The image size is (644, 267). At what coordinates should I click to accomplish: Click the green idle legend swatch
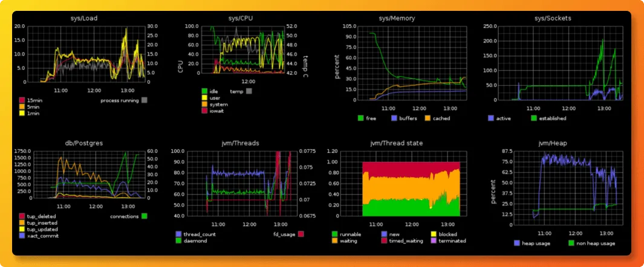(x=204, y=91)
